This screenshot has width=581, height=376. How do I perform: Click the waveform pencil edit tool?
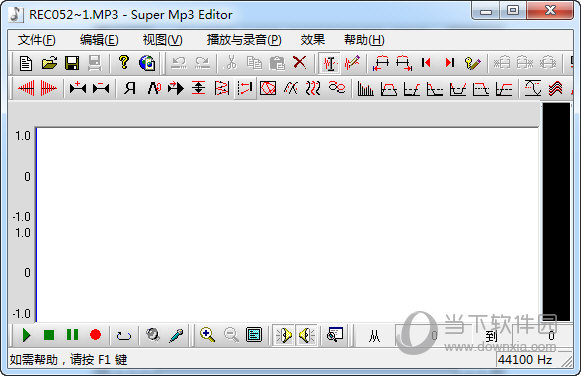pyautogui.click(x=352, y=63)
